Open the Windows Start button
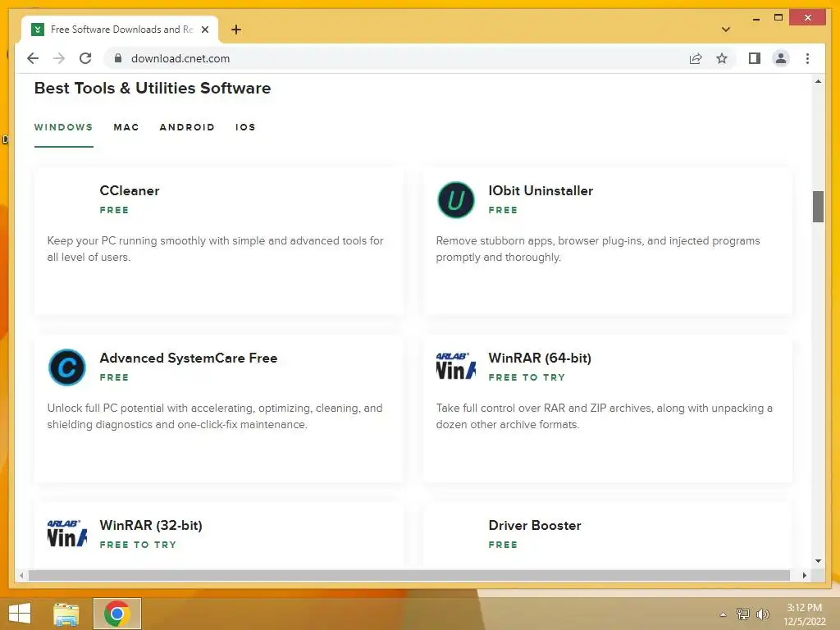 (x=20, y=614)
